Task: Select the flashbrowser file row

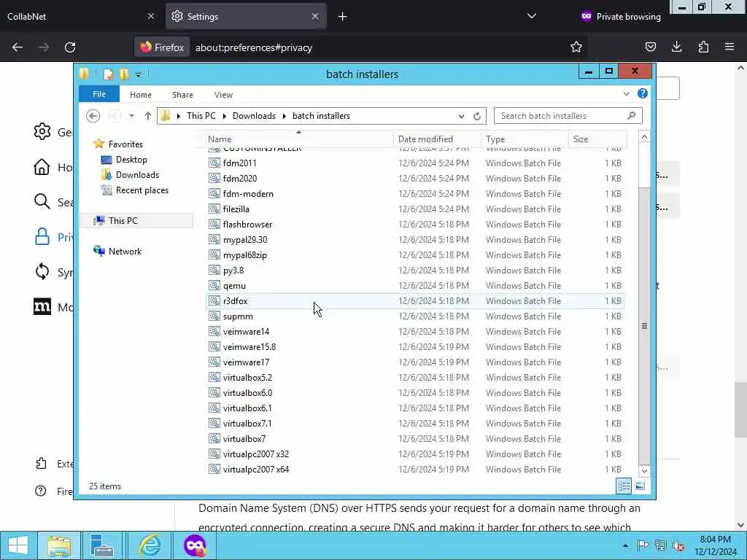Action: 415,225
